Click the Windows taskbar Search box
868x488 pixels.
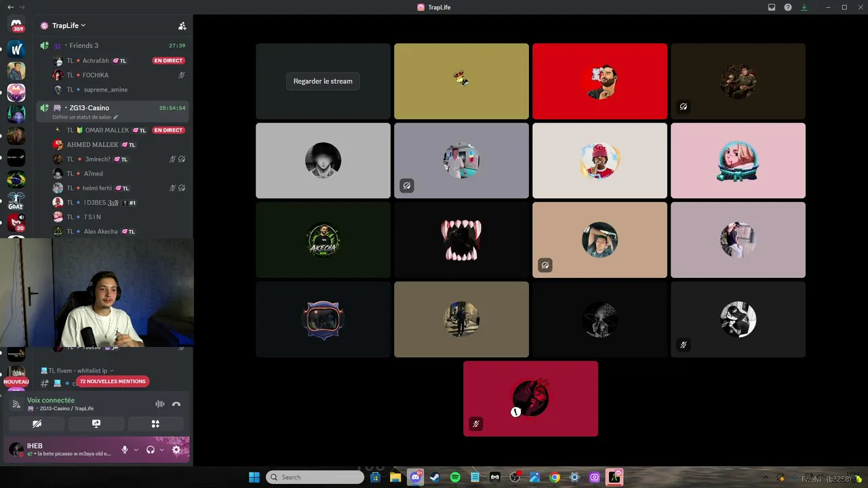315,477
